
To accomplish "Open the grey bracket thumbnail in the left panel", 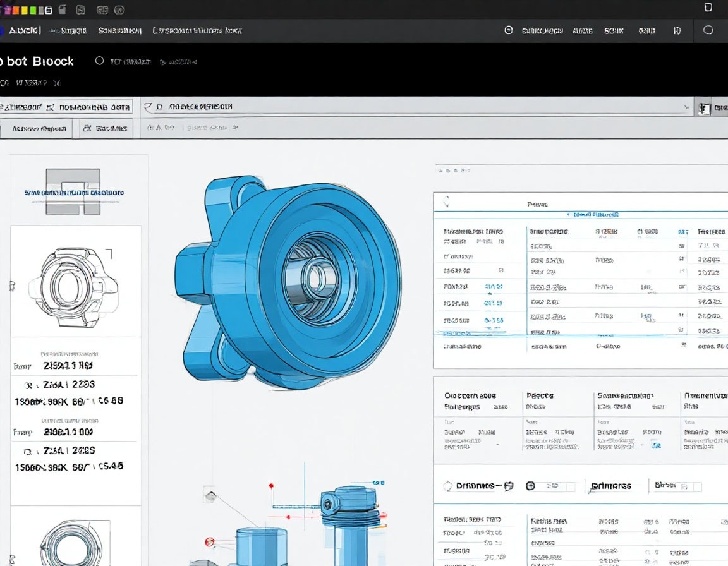I will tap(73, 191).
